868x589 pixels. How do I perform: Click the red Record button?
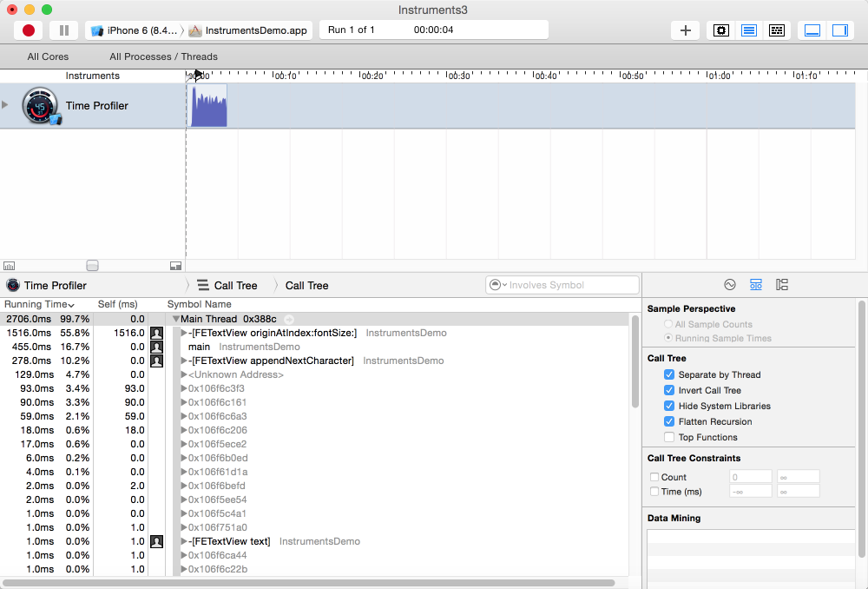[29, 30]
